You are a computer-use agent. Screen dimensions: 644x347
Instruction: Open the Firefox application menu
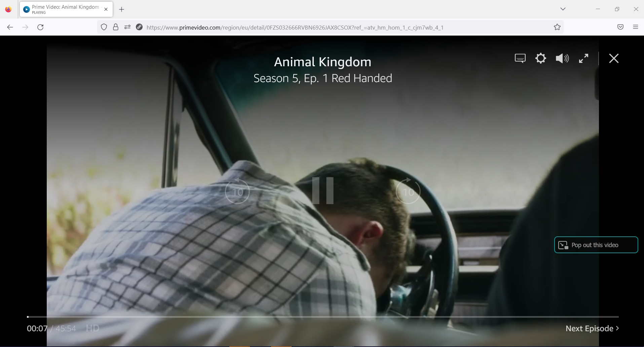(x=636, y=27)
